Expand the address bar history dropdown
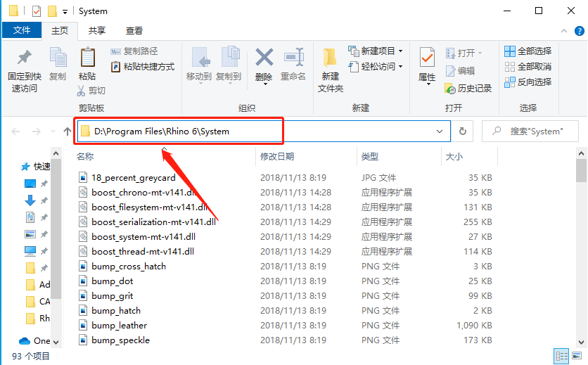This screenshot has height=365, width=588. click(x=440, y=132)
